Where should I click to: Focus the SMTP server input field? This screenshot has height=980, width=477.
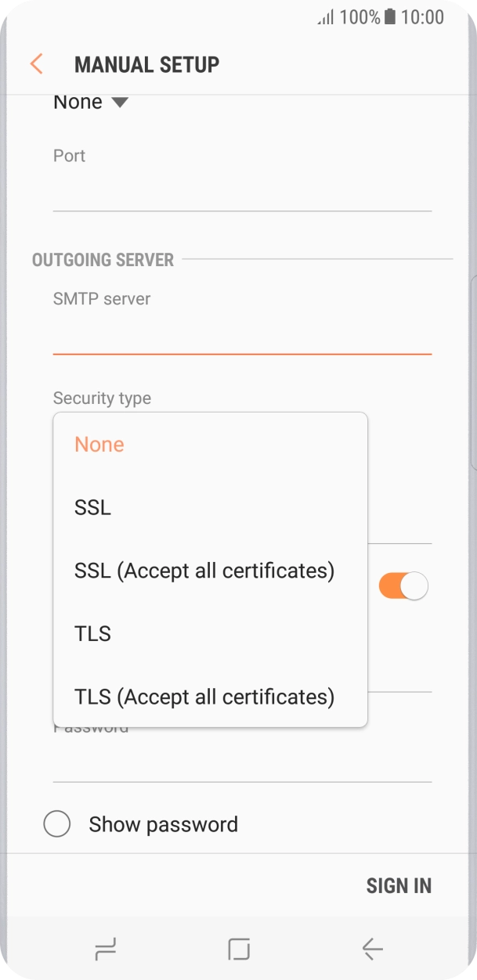242,338
